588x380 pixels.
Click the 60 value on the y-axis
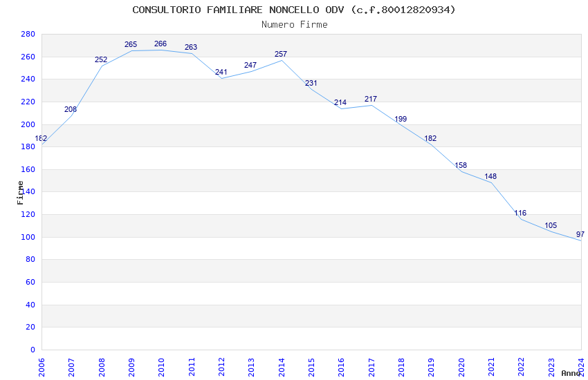pyautogui.click(x=30, y=283)
